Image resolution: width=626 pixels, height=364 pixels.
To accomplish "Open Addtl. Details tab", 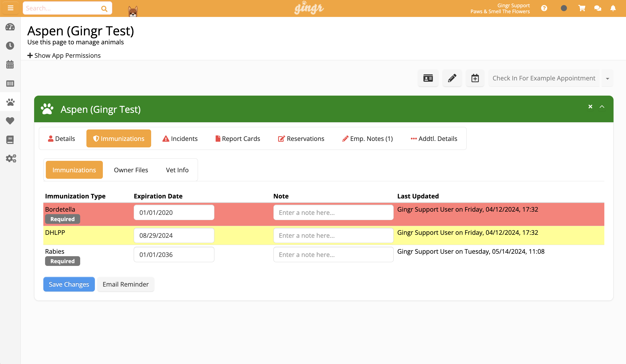I will click(x=434, y=139).
